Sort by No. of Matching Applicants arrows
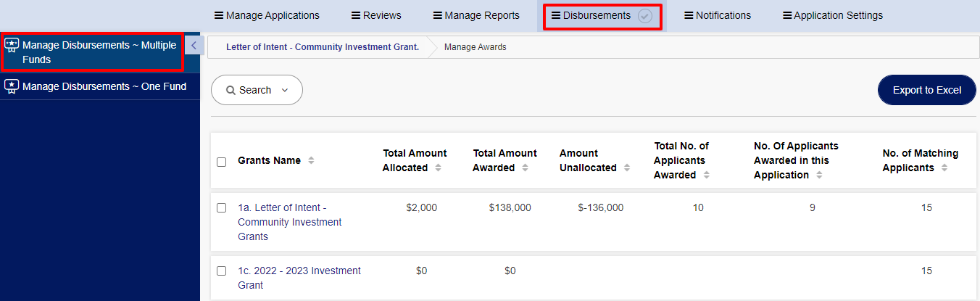This screenshot has height=301, width=980. (944, 168)
